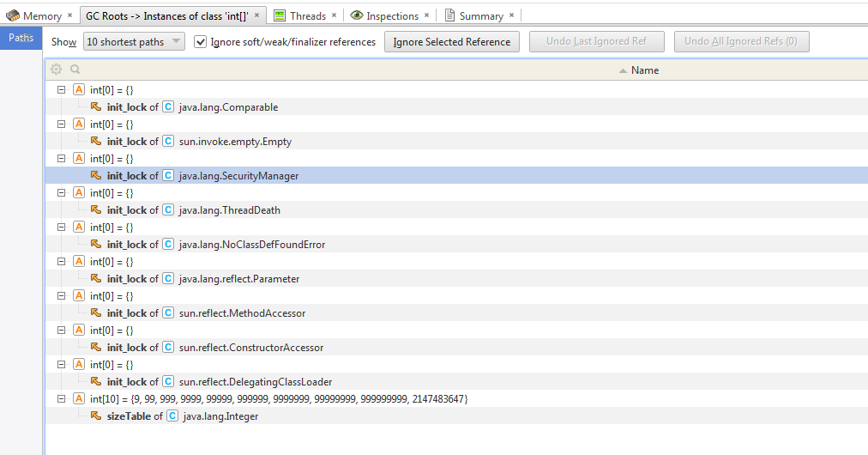Click the class icon beside java.lang.SecurityManager
The height and width of the screenshot is (455, 868).
click(168, 176)
